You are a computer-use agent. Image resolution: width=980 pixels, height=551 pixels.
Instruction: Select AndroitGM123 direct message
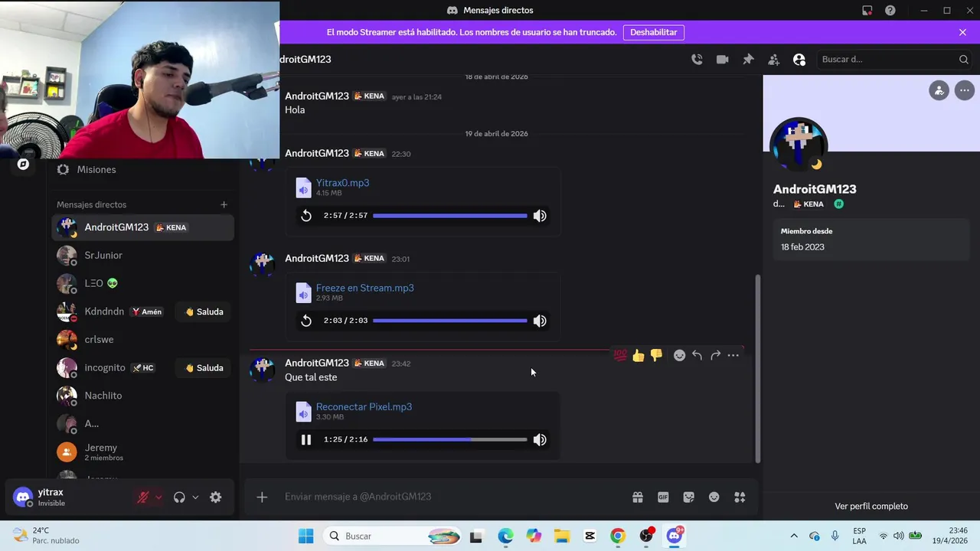pos(143,227)
